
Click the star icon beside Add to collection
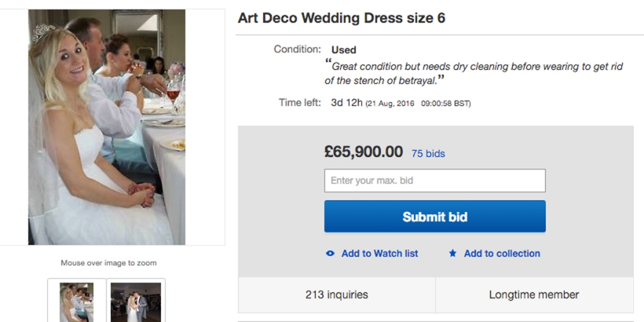[x=453, y=253]
